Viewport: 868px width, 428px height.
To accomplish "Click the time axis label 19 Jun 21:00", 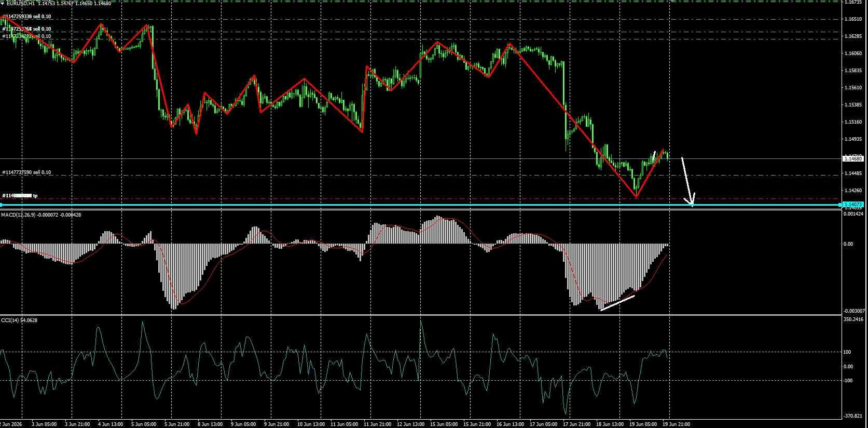I will point(677,424).
